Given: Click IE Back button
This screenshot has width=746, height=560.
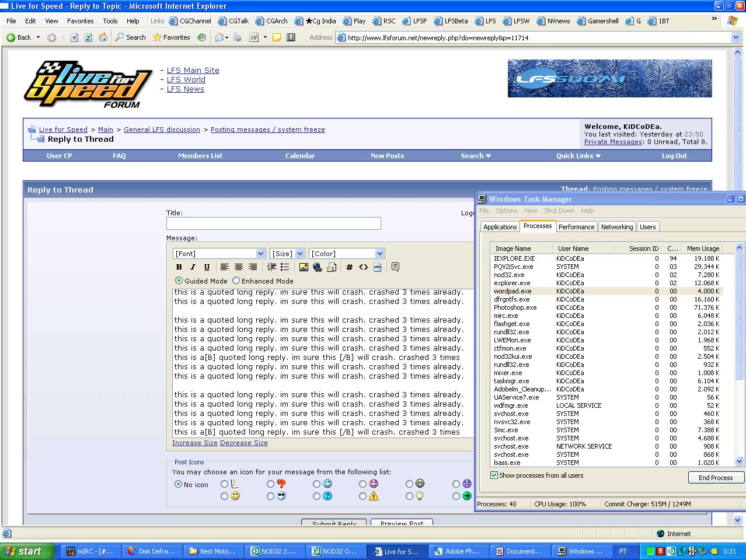Looking at the screenshot, I should 19,37.
